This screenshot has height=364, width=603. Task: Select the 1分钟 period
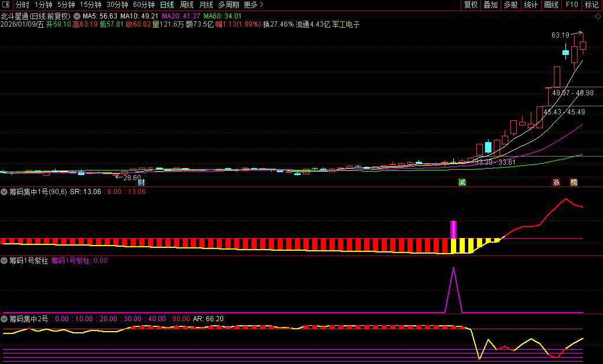[43, 5]
